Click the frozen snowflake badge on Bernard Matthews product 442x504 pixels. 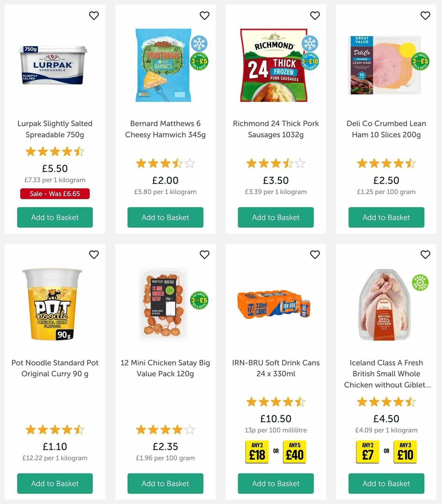200,43
